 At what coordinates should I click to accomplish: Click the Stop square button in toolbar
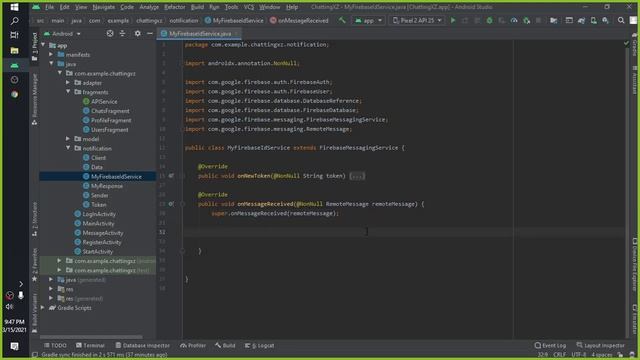[538, 20]
